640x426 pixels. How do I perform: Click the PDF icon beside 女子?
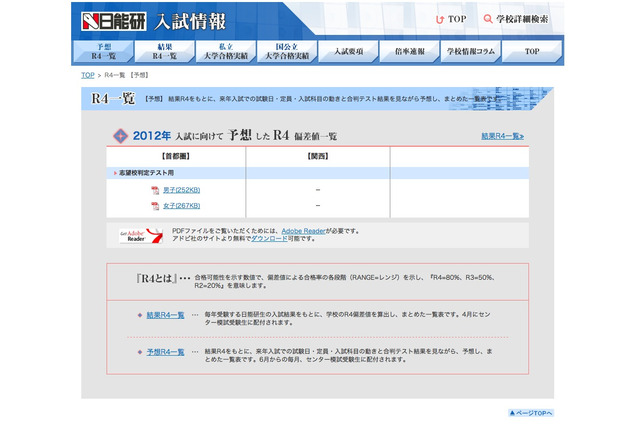pos(155,206)
